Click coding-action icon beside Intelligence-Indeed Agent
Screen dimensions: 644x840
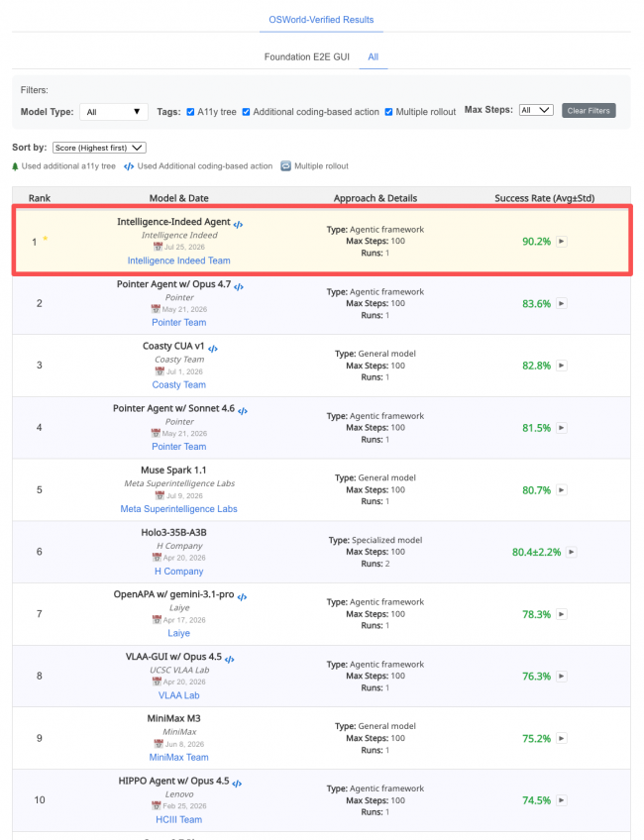coord(238,225)
